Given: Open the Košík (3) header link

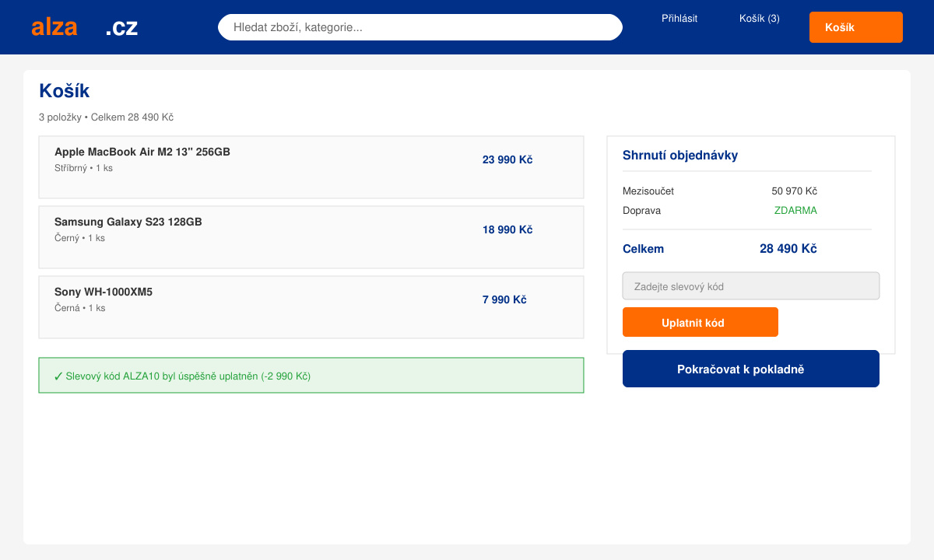Looking at the screenshot, I should [760, 18].
